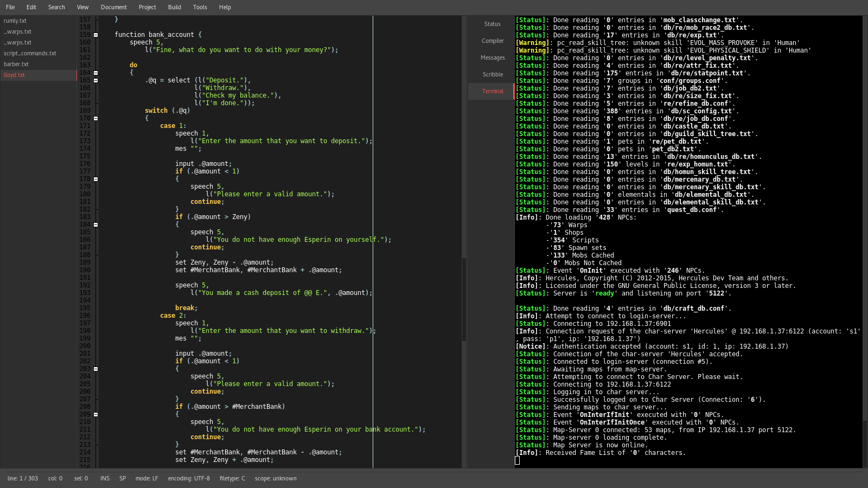Click the 'scope: unknown' status entry

click(276, 478)
